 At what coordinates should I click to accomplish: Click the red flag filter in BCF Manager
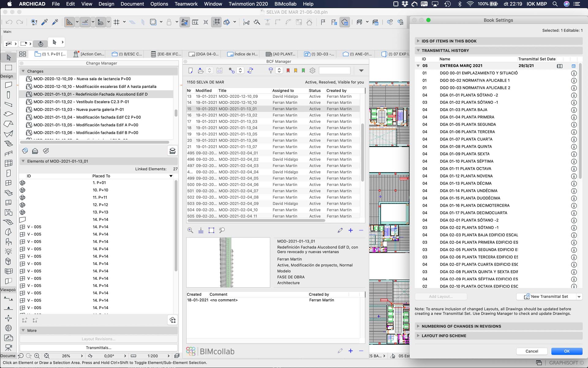pyautogui.click(x=288, y=71)
